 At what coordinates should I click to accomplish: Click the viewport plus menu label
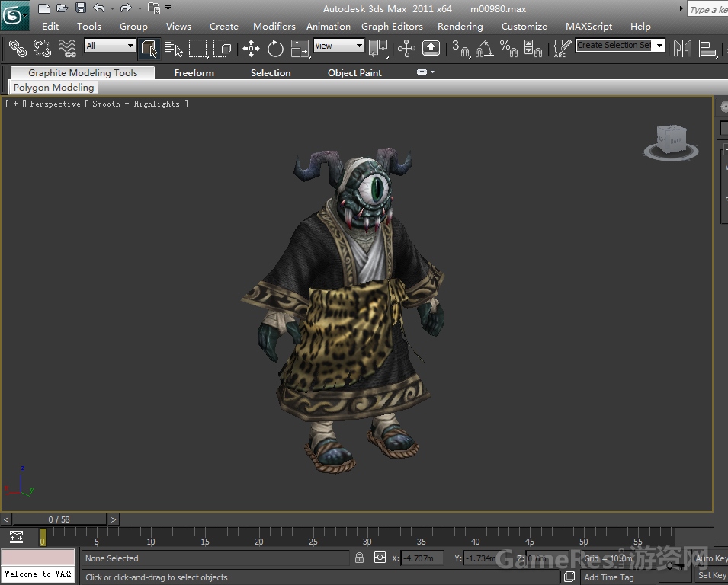(15, 104)
